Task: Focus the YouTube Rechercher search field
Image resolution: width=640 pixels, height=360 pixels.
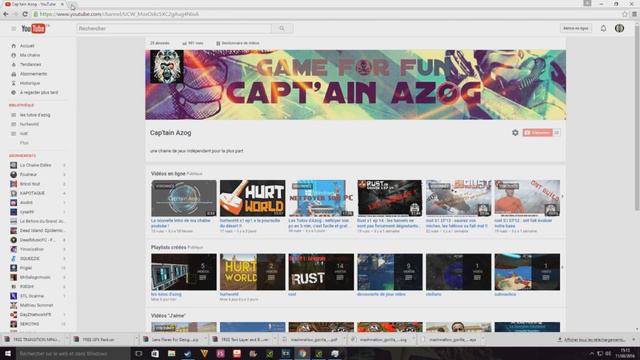Action: coord(174,29)
